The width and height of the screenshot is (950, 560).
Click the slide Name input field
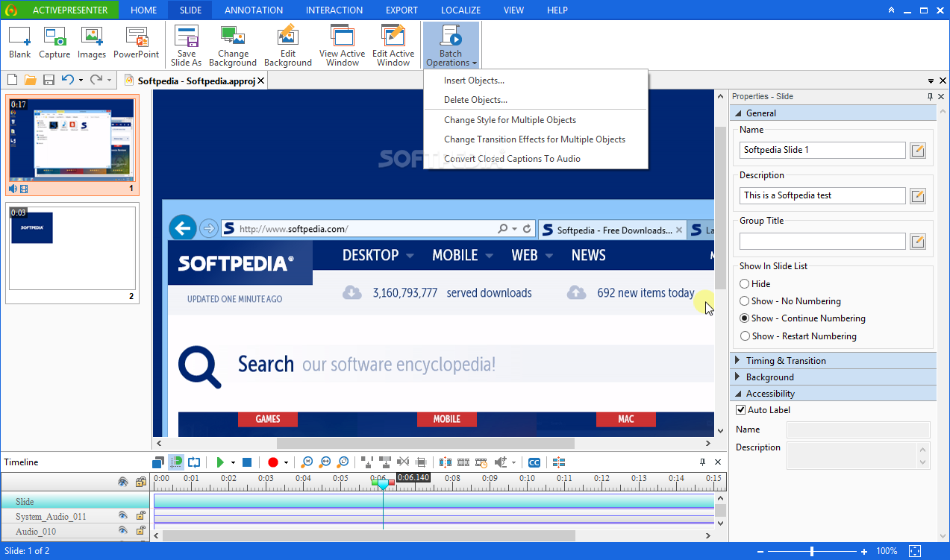point(822,150)
